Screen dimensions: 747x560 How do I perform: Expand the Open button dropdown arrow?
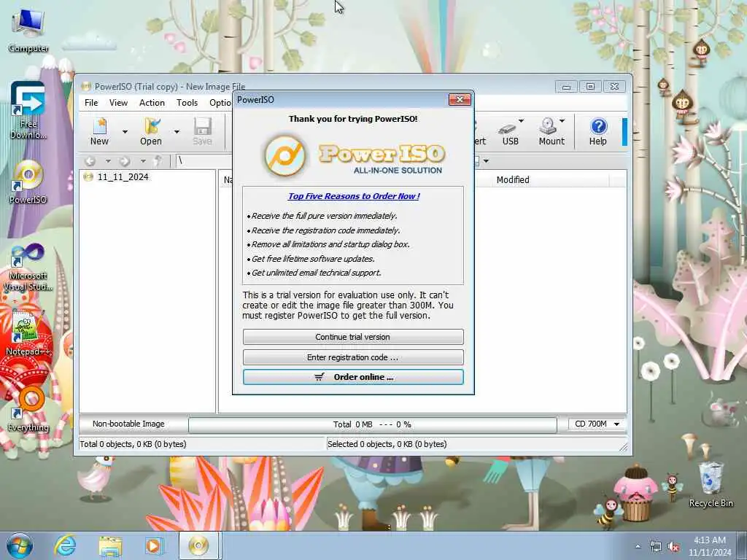click(177, 131)
